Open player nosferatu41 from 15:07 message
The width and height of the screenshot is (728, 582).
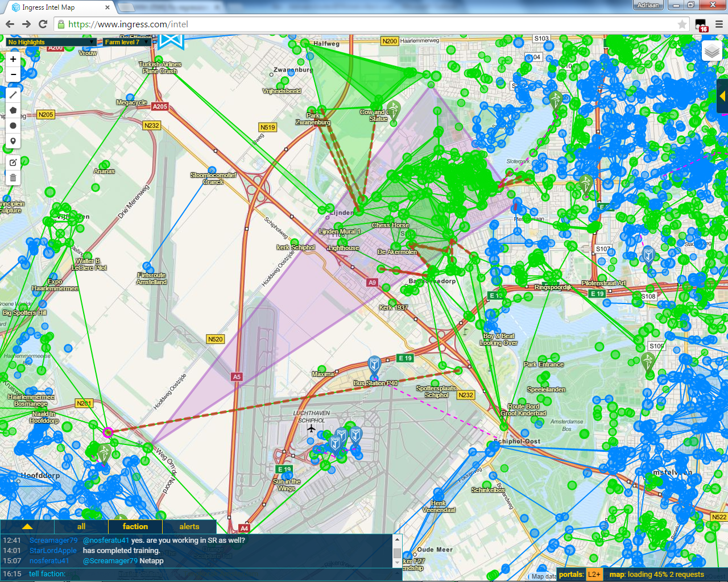(49, 561)
